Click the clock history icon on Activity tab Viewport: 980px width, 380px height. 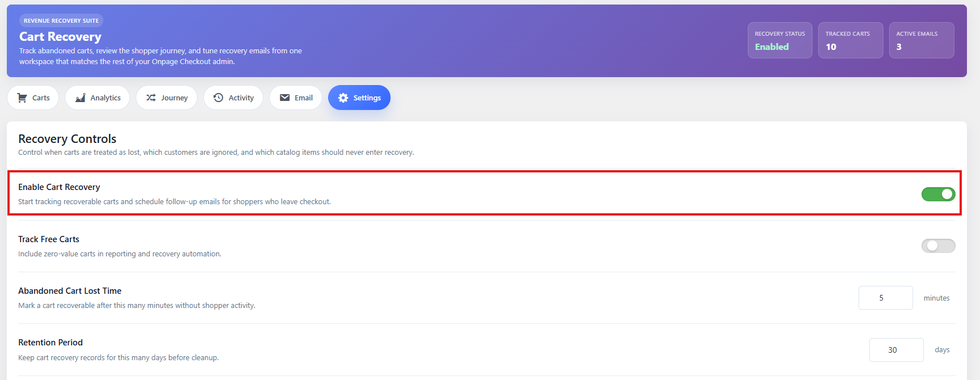coord(219,98)
